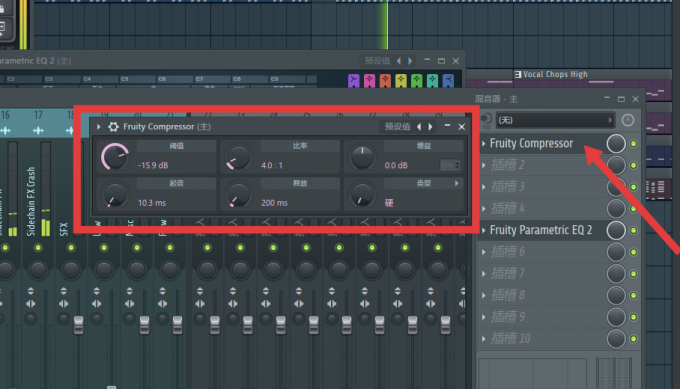Viewport: 680px width, 389px height.
Task: Click the 200 ms release value
Action: pos(275,203)
